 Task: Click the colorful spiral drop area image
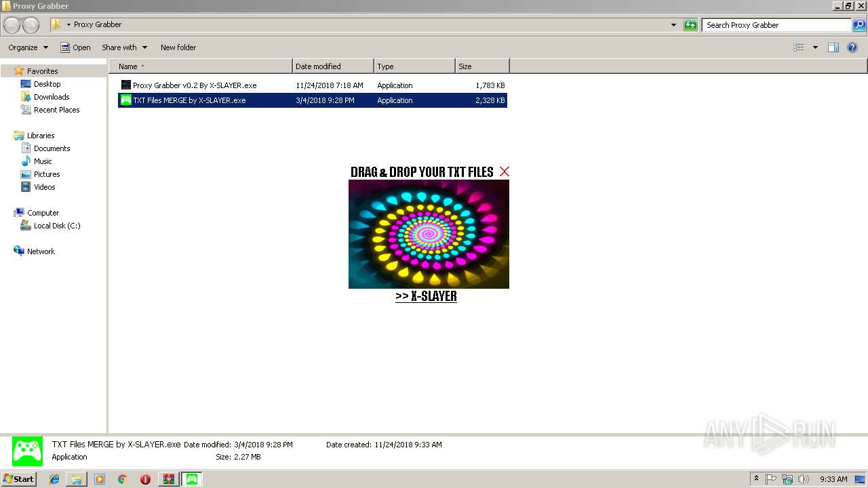(429, 234)
